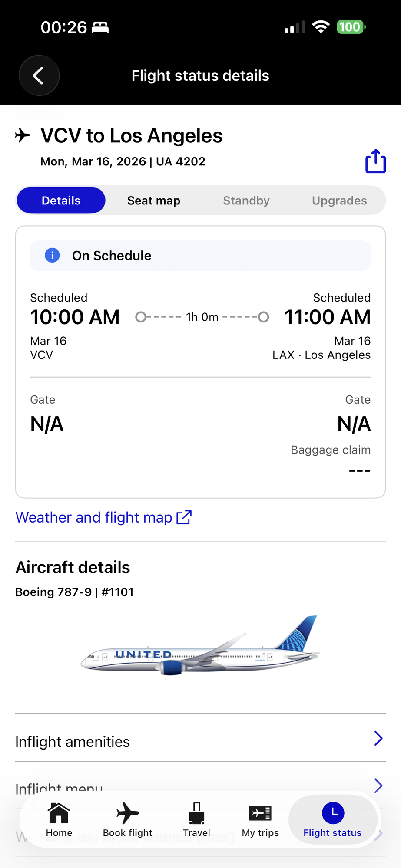
Task: Select the Details tab
Action: pyautogui.click(x=61, y=201)
